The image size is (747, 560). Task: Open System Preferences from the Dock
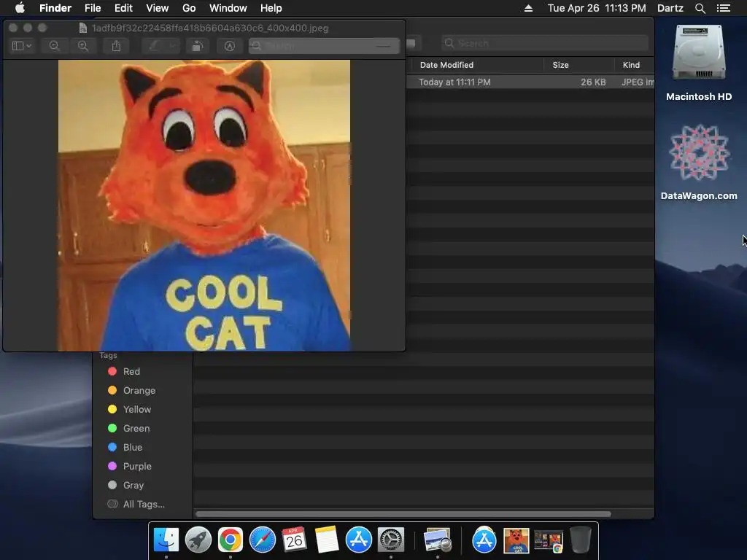point(391,540)
